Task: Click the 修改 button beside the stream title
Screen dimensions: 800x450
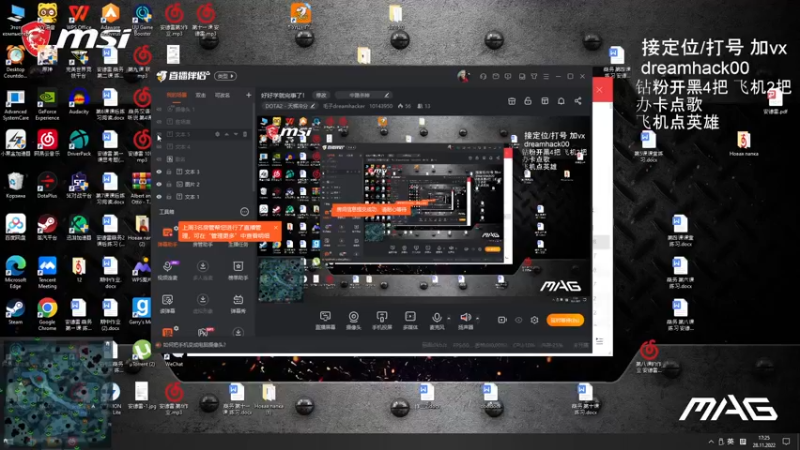Action: [x=321, y=95]
